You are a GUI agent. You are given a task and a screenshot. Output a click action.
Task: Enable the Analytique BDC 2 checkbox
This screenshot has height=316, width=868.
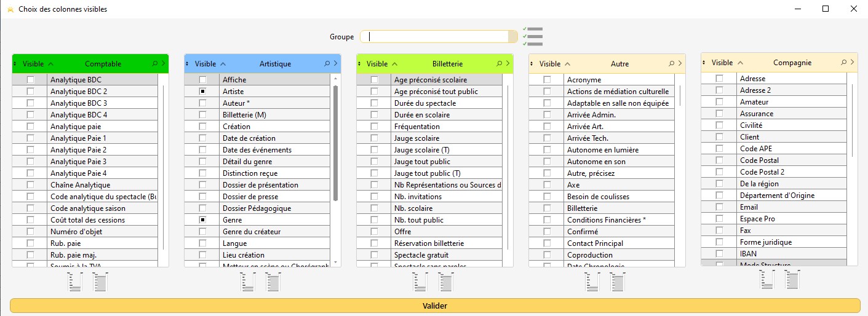[30, 92]
